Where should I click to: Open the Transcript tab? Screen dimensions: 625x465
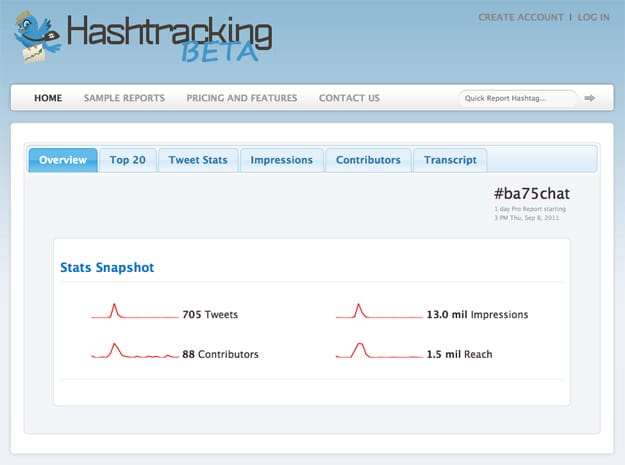coord(450,160)
